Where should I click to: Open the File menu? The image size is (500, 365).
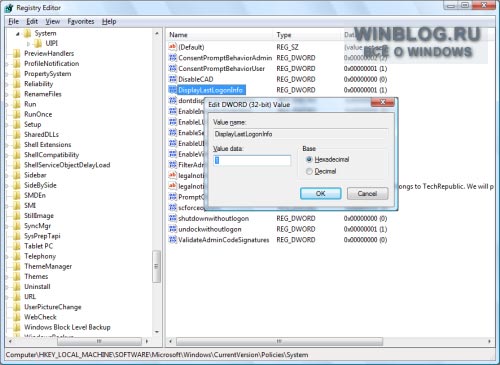[x=14, y=22]
